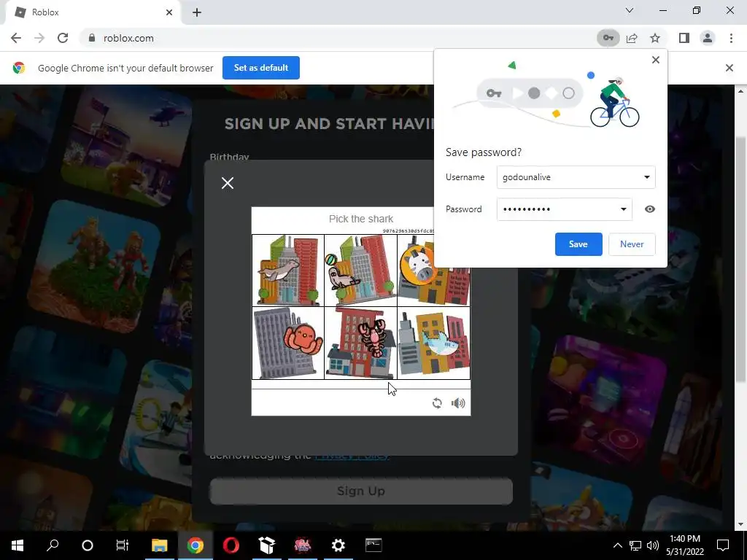Open Task View on taskbar

pyautogui.click(x=123, y=545)
